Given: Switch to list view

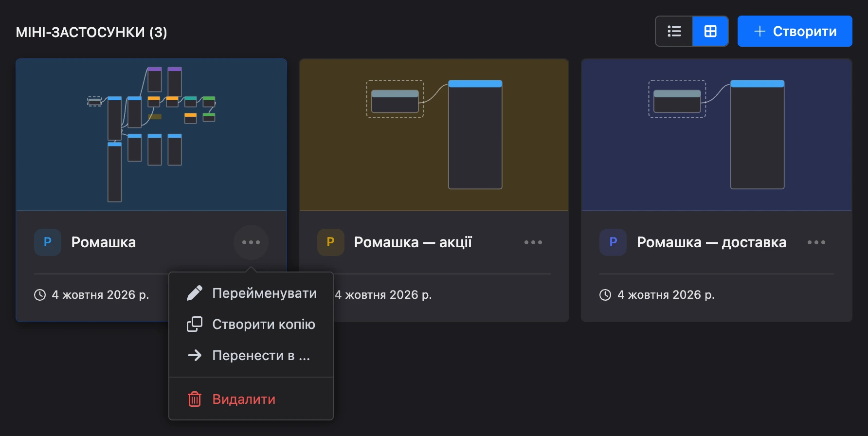Looking at the screenshot, I should (674, 31).
